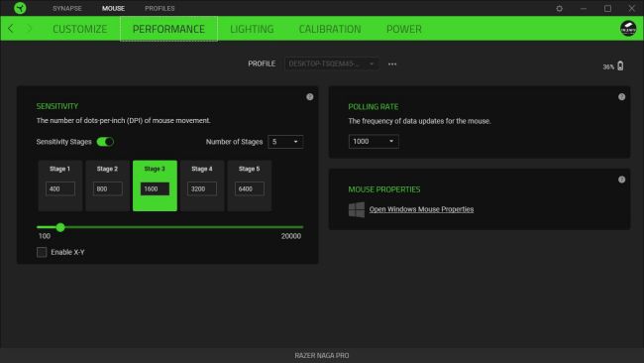Select the Mouse menu item
The width and height of the screenshot is (644, 363).
[x=113, y=8]
